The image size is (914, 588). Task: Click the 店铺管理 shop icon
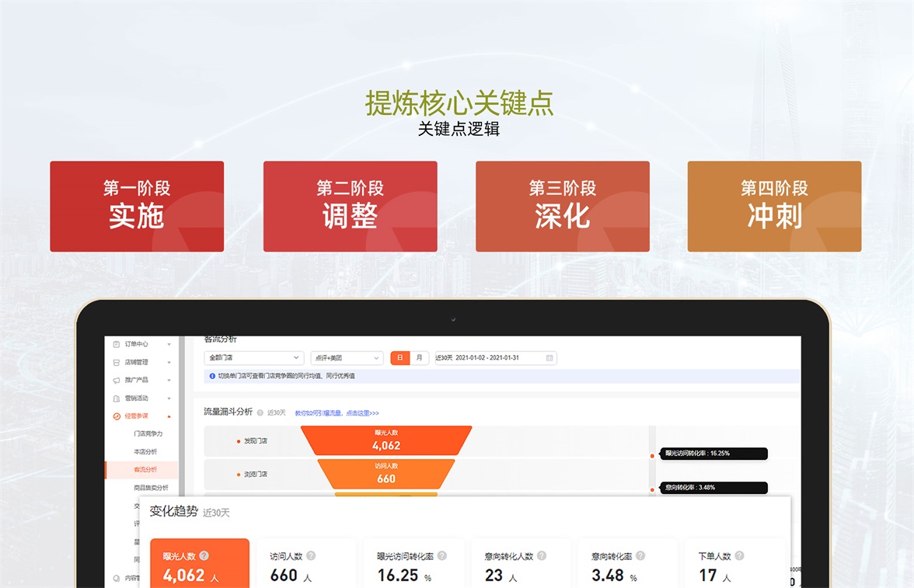point(117,362)
